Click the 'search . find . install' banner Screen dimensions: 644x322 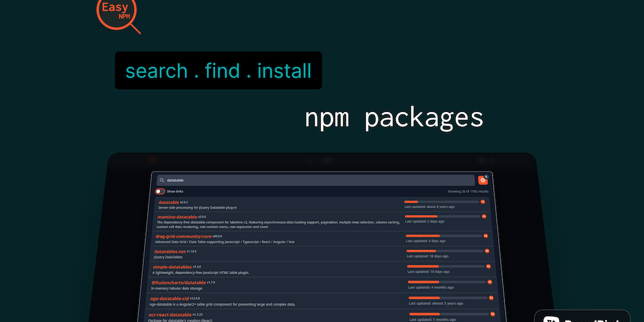tap(218, 70)
